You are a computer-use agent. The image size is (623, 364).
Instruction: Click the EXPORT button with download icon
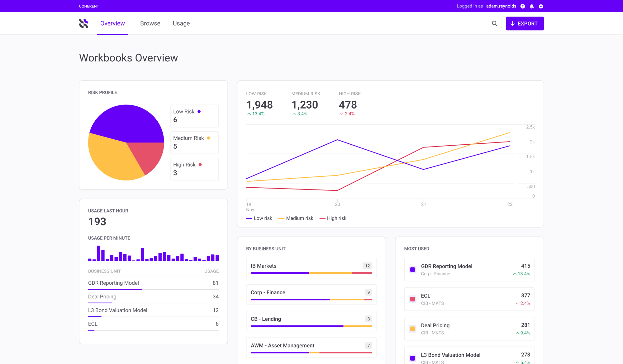525,23
